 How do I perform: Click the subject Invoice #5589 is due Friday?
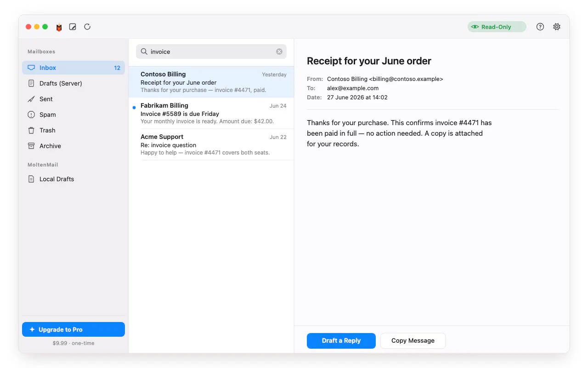click(x=180, y=114)
